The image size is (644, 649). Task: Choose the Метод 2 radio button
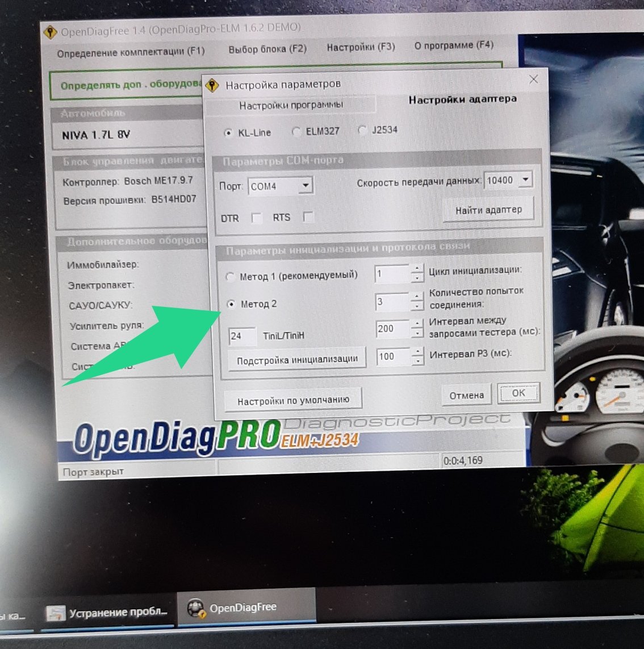point(231,304)
